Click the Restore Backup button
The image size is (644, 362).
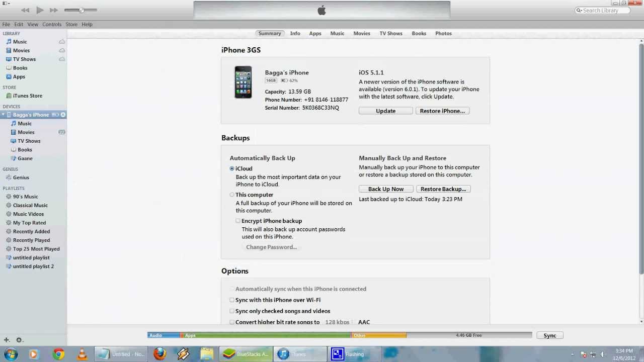443,189
